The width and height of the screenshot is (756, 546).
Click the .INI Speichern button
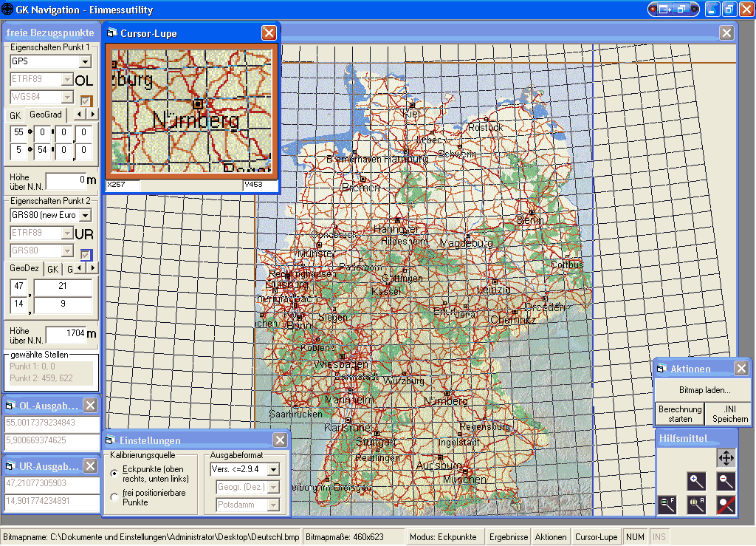pos(729,414)
